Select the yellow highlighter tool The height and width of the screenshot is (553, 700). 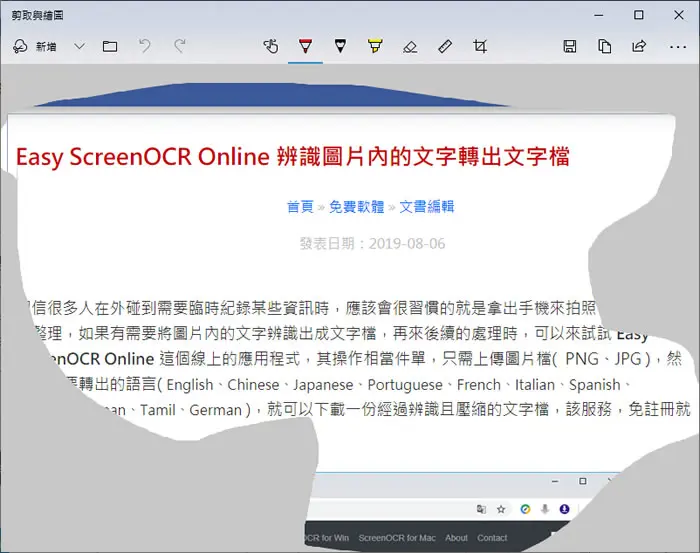pos(375,46)
